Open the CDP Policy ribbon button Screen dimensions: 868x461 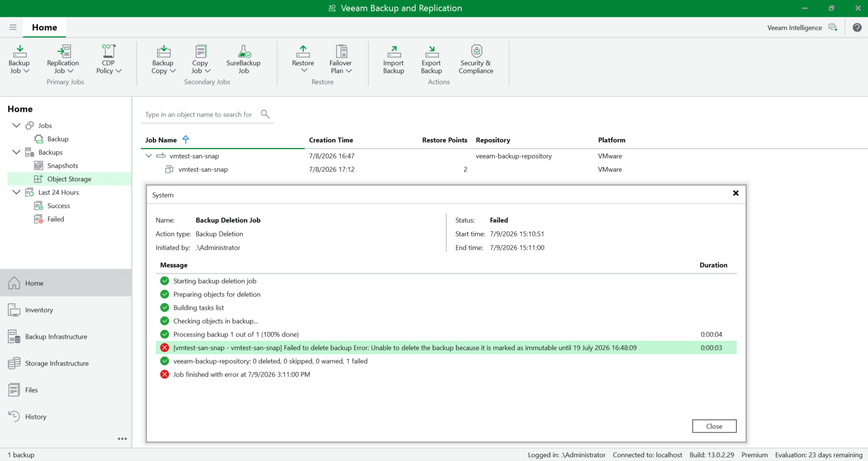pos(108,60)
